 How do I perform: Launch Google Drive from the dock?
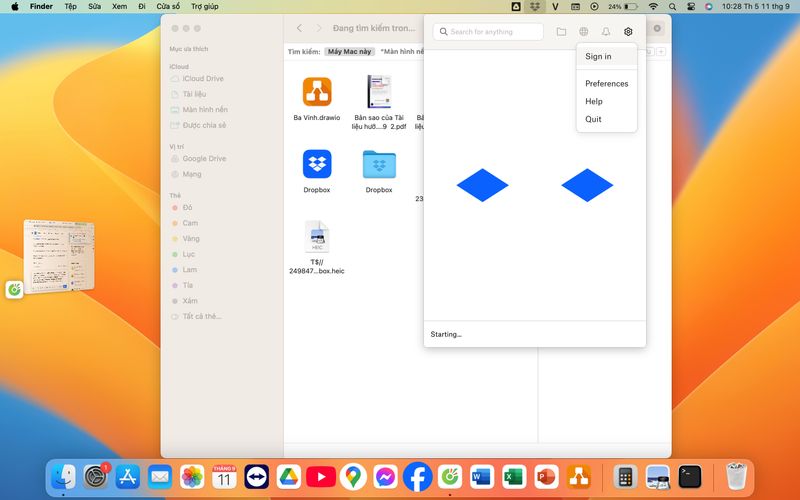[x=289, y=477]
